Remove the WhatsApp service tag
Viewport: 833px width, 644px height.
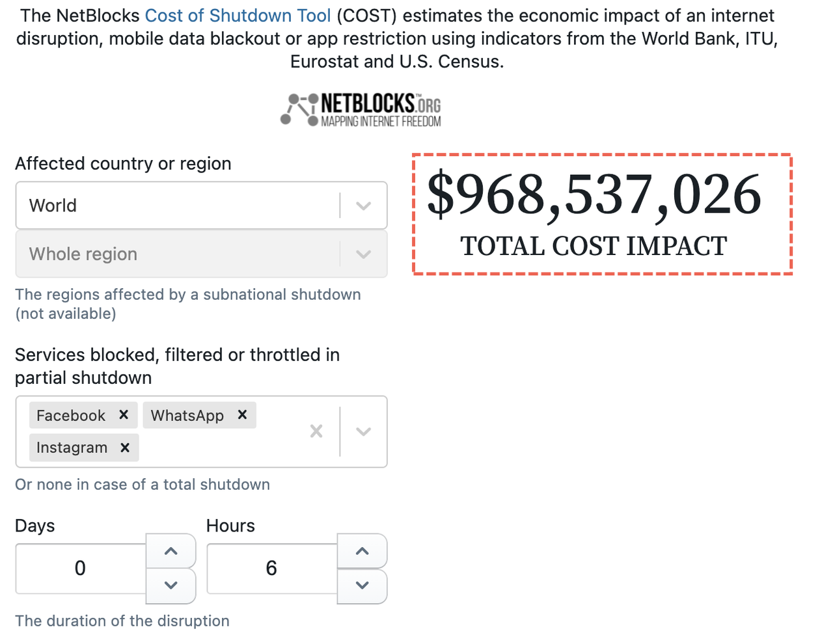(x=242, y=415)
